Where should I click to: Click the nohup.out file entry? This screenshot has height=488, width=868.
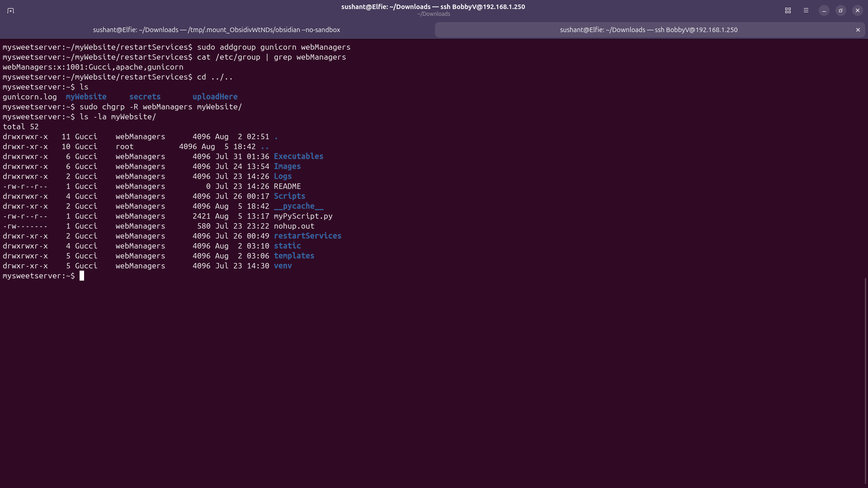[x=294, y=226]
